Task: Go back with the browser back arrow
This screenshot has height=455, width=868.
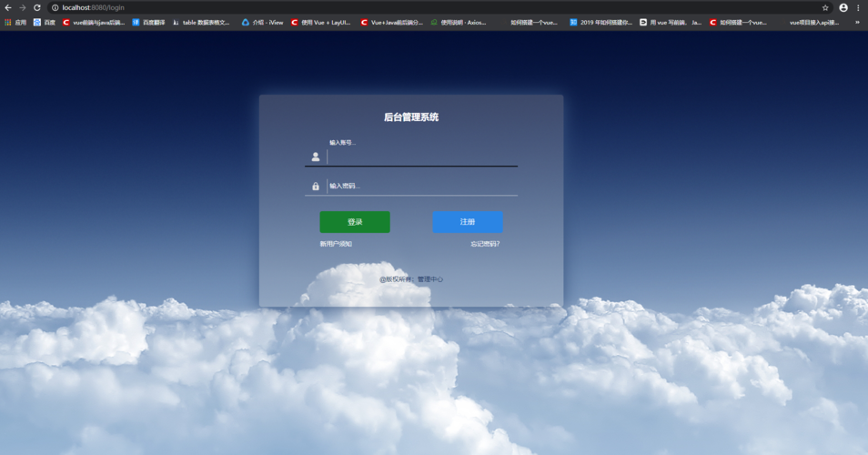Action: coord(8,8)
